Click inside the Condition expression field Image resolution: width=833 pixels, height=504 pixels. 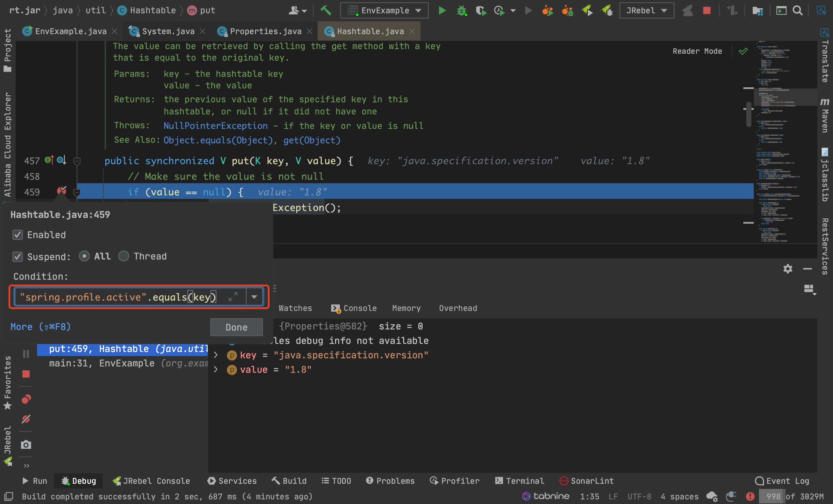118,297
